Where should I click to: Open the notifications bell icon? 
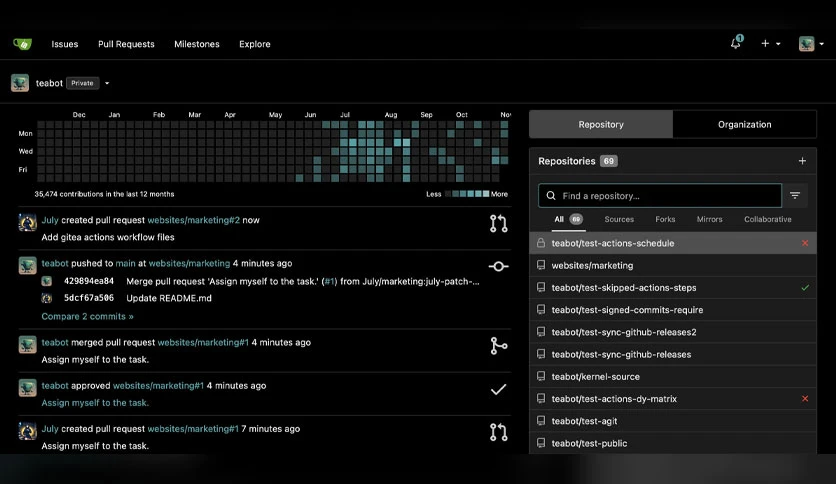(736, 43)
